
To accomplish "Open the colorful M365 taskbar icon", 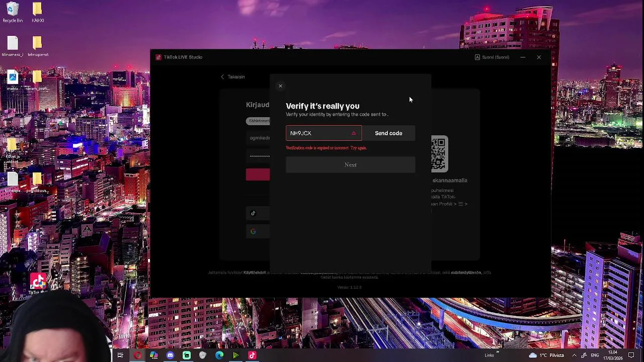I will point(154,355).
